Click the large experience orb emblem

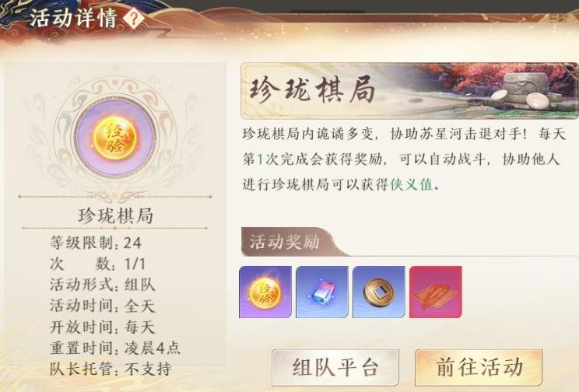pos(116,138)
